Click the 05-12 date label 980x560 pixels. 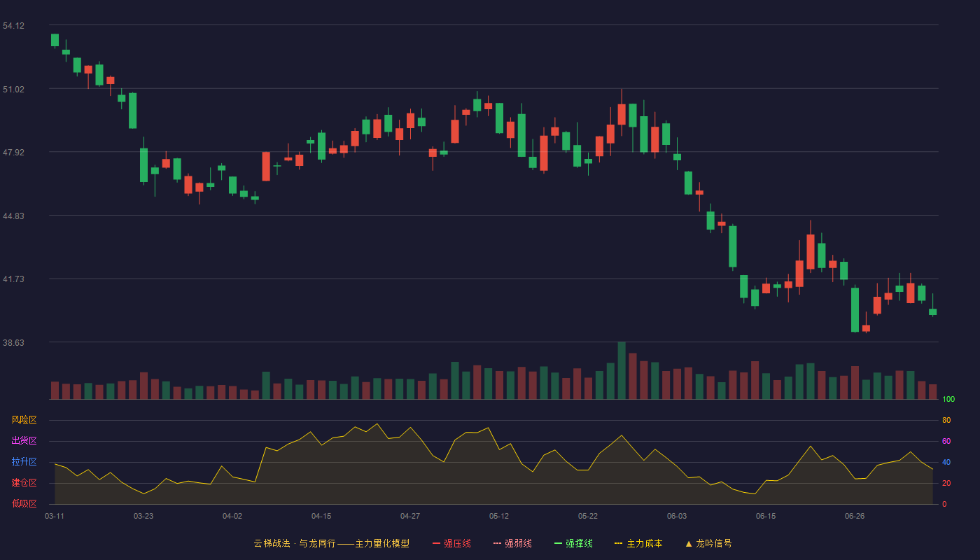click(x=499, y=516)
